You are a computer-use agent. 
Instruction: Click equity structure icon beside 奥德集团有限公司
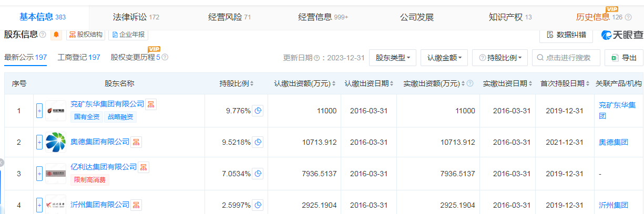point(136,142)
